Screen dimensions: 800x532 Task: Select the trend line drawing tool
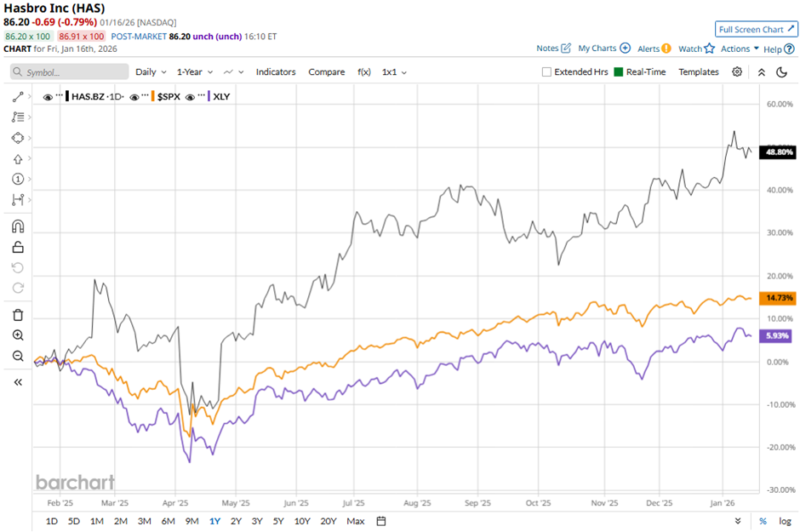(18, 96)
